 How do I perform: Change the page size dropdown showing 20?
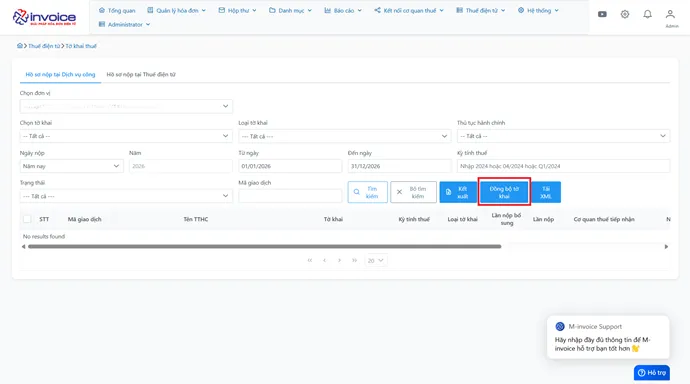point(375,260)
